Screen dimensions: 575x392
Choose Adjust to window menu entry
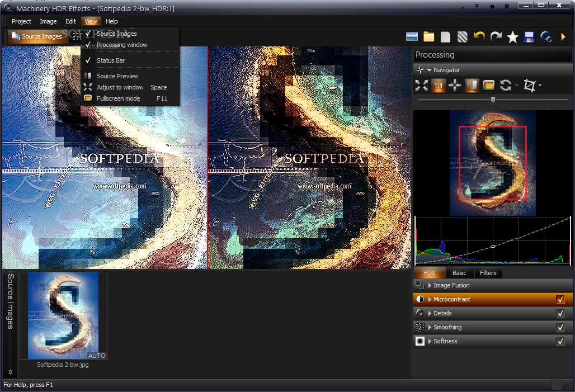point(130,87)
